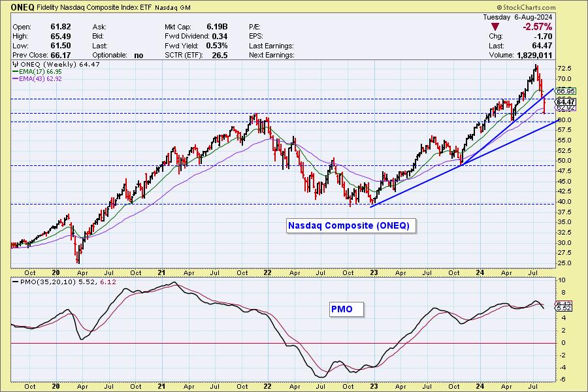Click the 'Nasdaq GM' exchange label

172,7
